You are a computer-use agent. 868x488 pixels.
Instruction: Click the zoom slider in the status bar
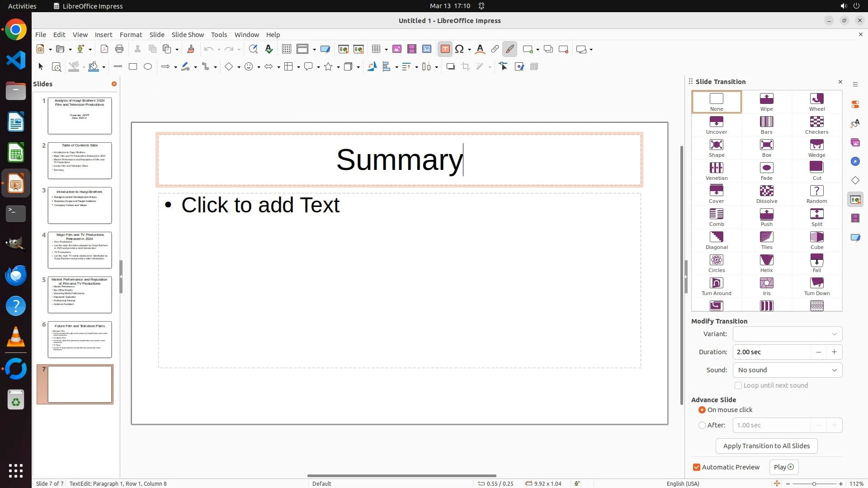(814, 483)
